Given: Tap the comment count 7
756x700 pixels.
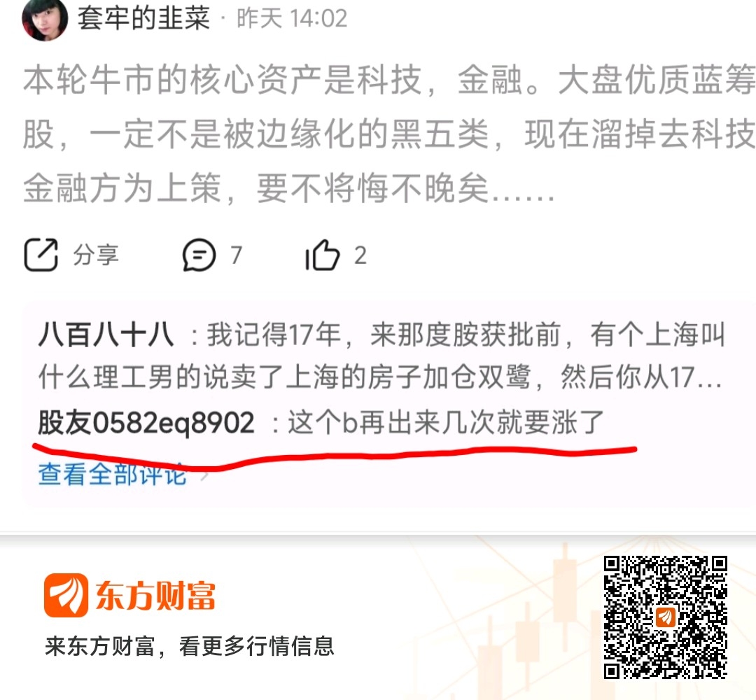Looking at the screenshot, I should coord(236,255).
